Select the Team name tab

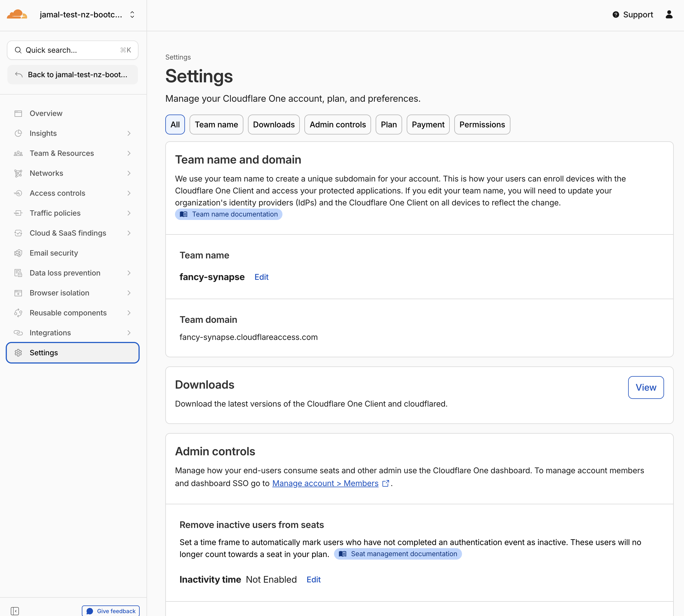click(x=216, y=125)
